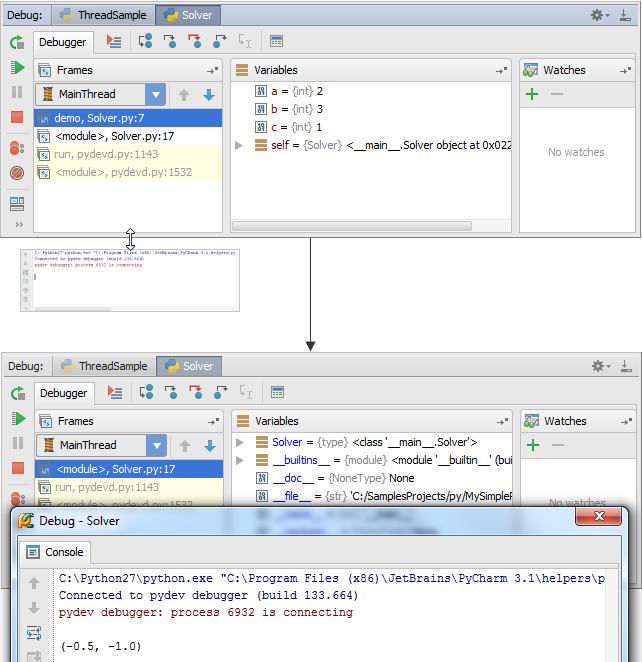Switch to ThreadSample tab in lower panel
This screenshot has height=662, width=642.
pos(104,366)
